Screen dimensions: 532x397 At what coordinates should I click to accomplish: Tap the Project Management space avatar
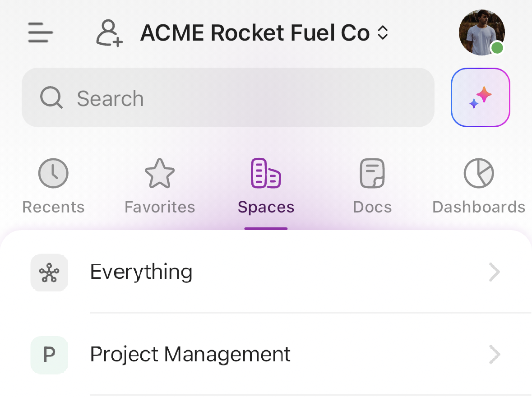coord(49,355)
